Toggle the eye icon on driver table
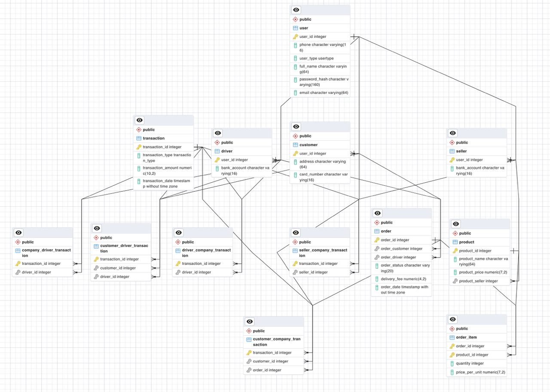 [218, 133]
